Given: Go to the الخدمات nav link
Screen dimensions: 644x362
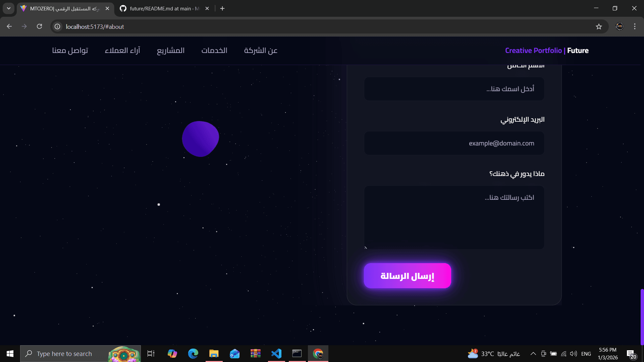Looking at the screenshot, I should [214, 50].
